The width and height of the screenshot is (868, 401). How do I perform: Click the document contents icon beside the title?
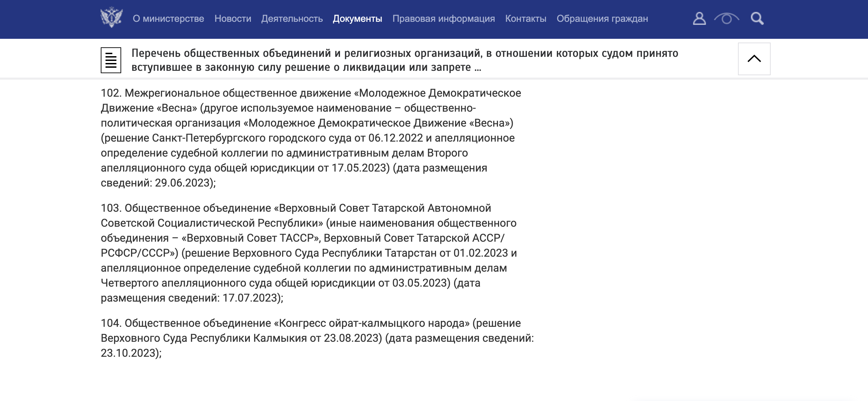[111, 60]
